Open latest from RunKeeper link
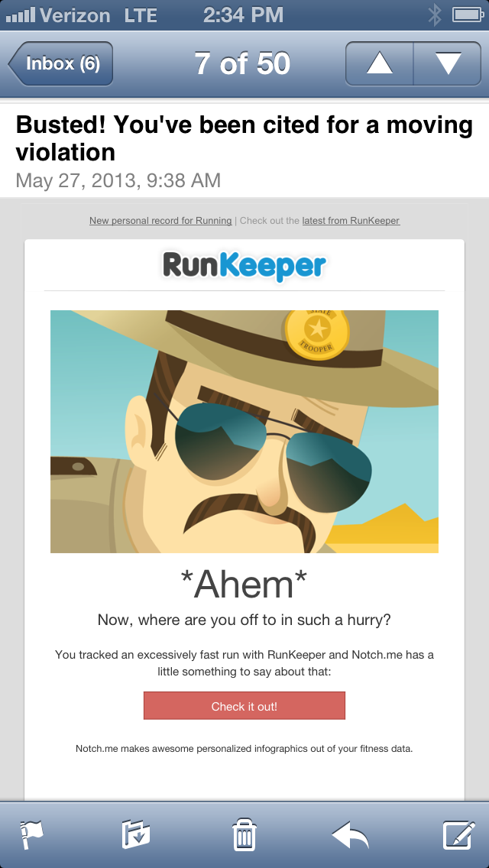 click(x=351, y=220)
